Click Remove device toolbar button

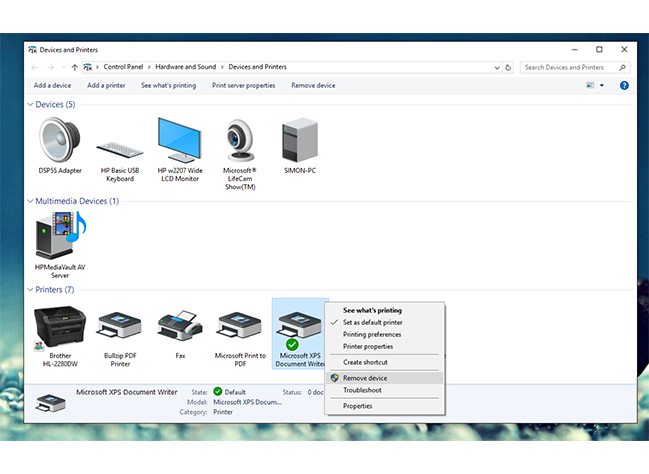(x=313, y=85)
